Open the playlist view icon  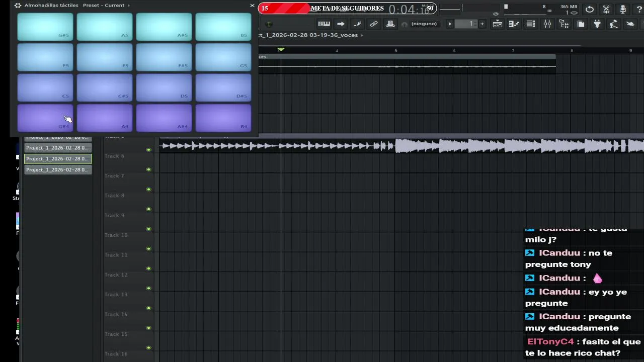coord(497,24)
